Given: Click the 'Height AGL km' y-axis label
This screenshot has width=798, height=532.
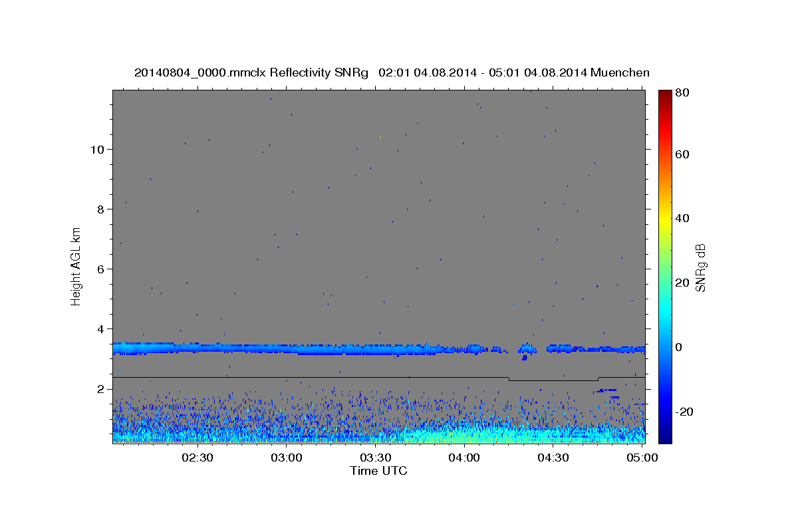Looking at the screenshot, I should coord(76,266).
